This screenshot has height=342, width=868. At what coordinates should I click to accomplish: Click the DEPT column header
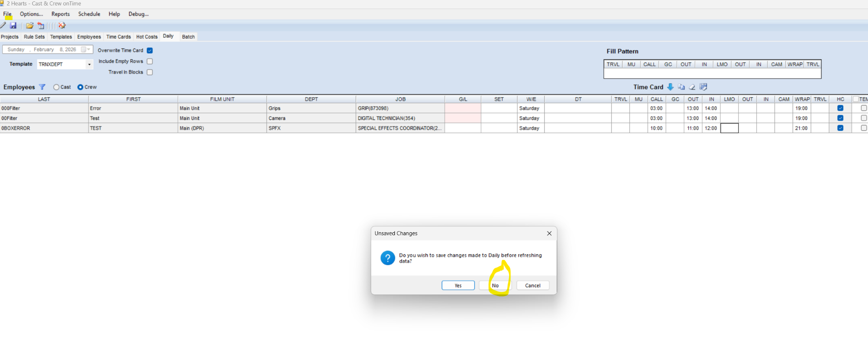click(311, 99)
